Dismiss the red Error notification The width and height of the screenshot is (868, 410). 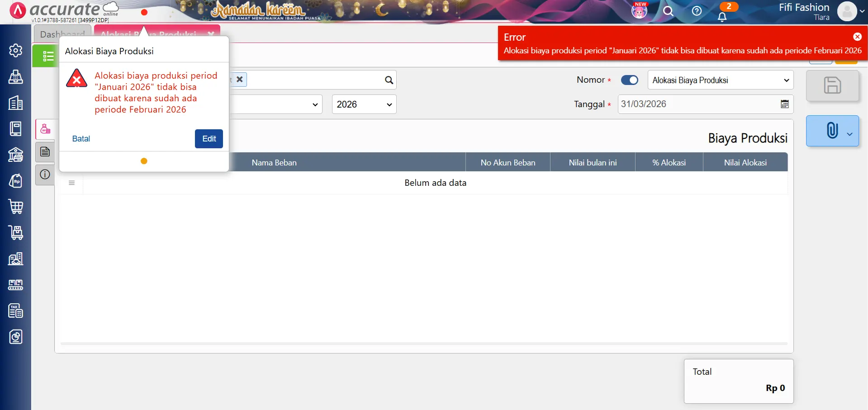(857, 37)
